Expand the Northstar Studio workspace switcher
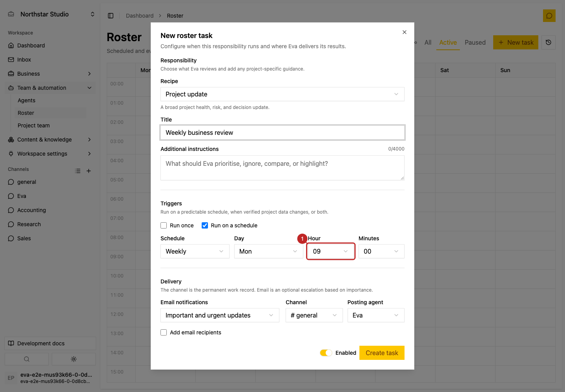565x392 pixels. pos(93,14)
